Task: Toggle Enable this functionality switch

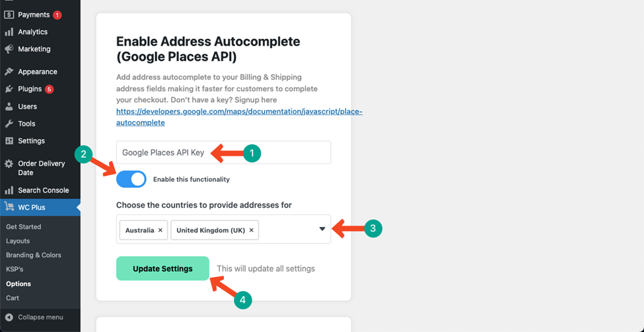Action: tap(131, 179)
